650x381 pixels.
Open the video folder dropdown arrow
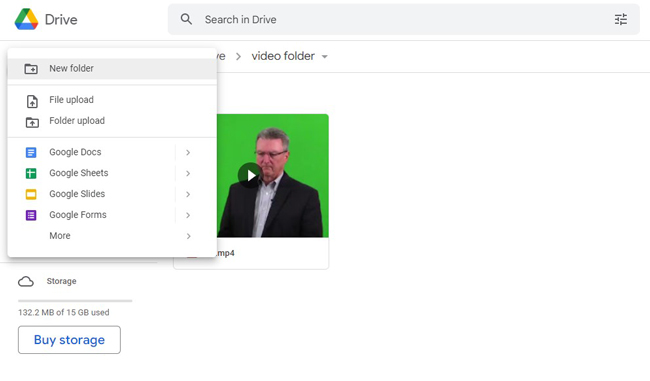click(x=325, y=57)
